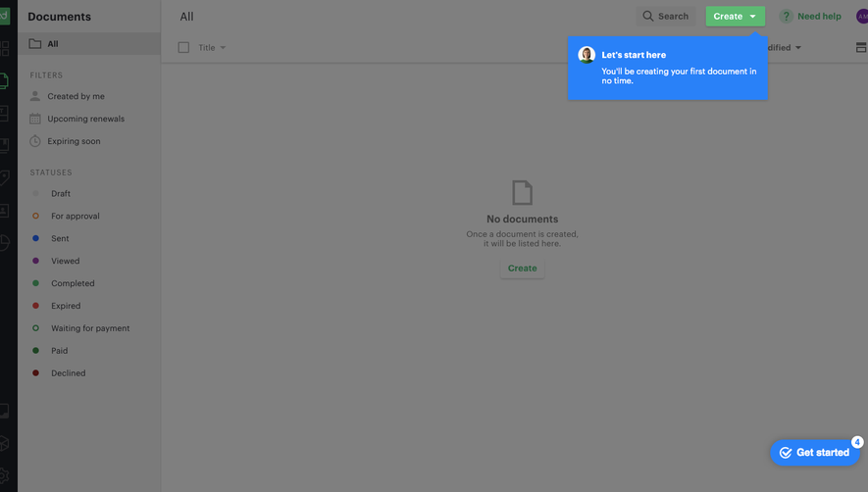The width and height of the screenshot is (868, 492).
Task: Open the All documents folder
Action: click(x=89, y=44)
